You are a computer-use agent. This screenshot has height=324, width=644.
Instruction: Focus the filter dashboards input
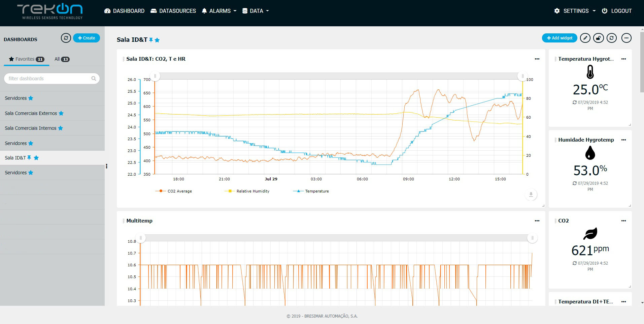pos(52,79)
